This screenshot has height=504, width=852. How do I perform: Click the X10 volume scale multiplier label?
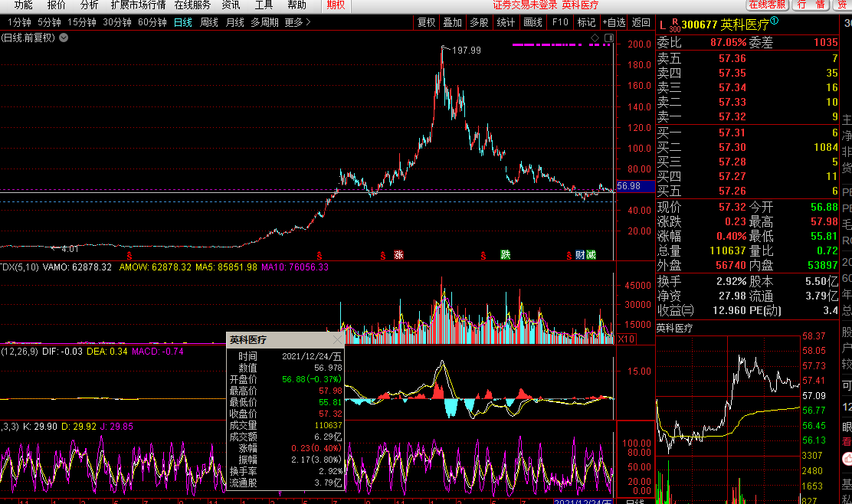[x=626, y=339]
